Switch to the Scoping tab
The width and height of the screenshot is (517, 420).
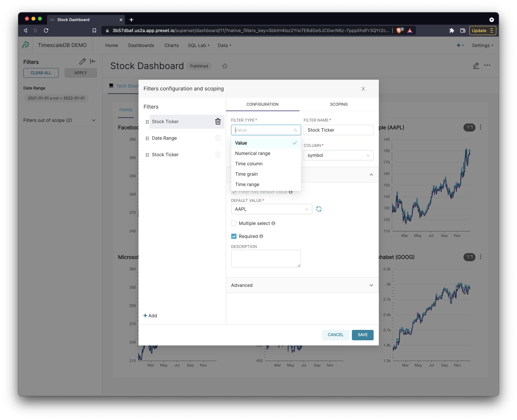click(x=339, y=104)
